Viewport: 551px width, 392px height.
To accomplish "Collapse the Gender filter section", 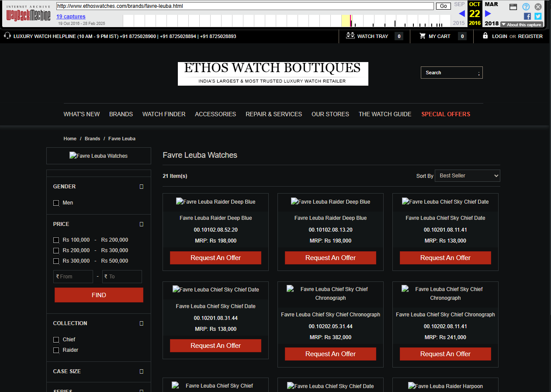I will tap(141, 187).
